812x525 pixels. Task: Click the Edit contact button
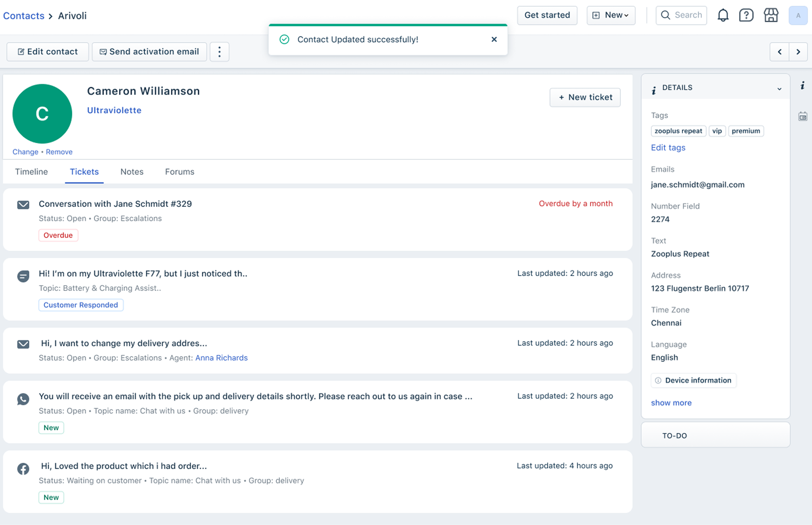tap(48, 52)
